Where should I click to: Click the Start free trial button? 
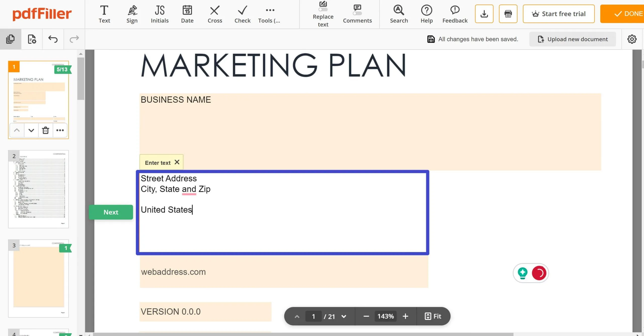click(x=559, y=14)
